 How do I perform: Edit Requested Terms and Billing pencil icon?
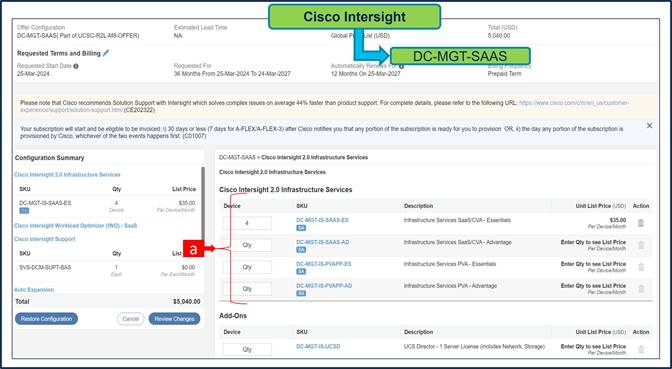(x=106, y=53)
